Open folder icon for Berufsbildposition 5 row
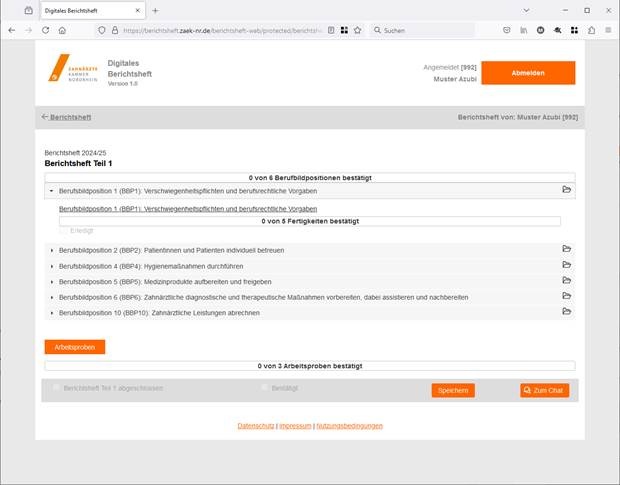620x485 pixels. point(566,280)
